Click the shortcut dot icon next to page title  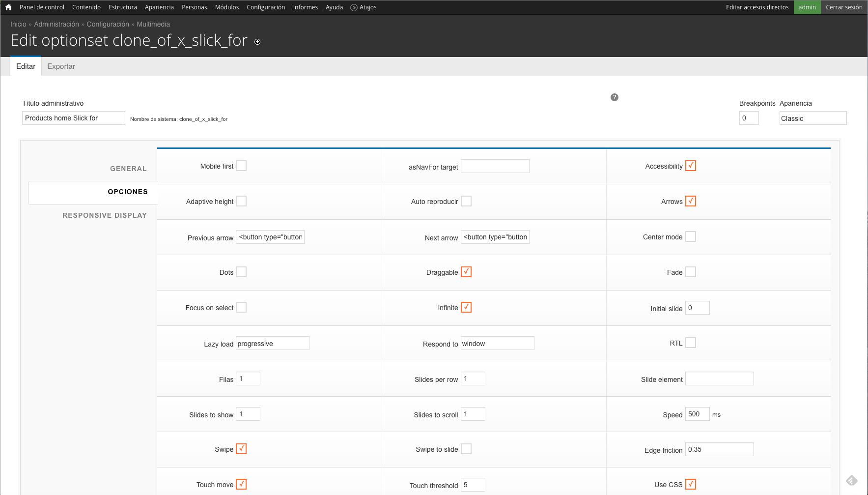tap(257, 42)
